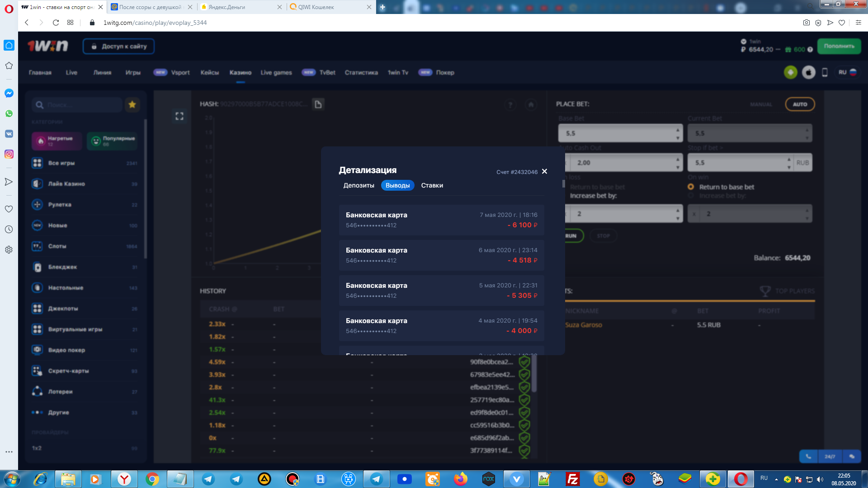Click the mobile app phone icon

click(825, 72)
